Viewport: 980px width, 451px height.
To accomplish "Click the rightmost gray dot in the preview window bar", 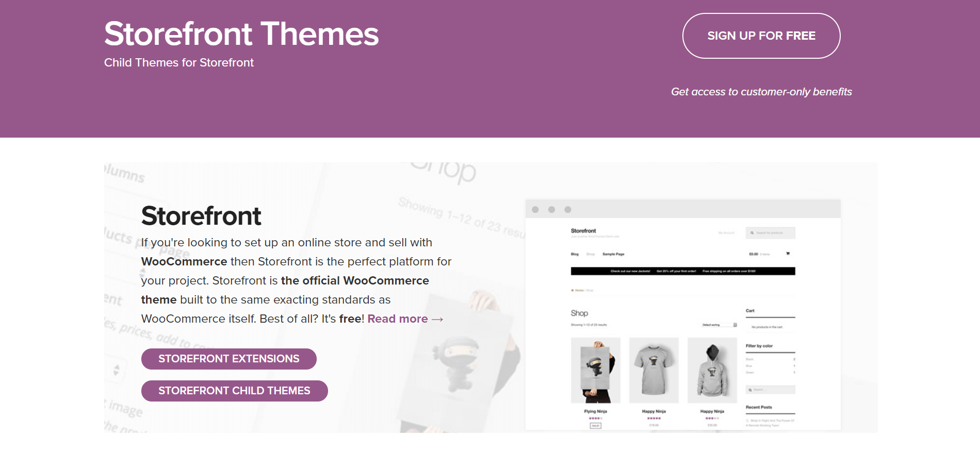I will click(x=568, y=210).
